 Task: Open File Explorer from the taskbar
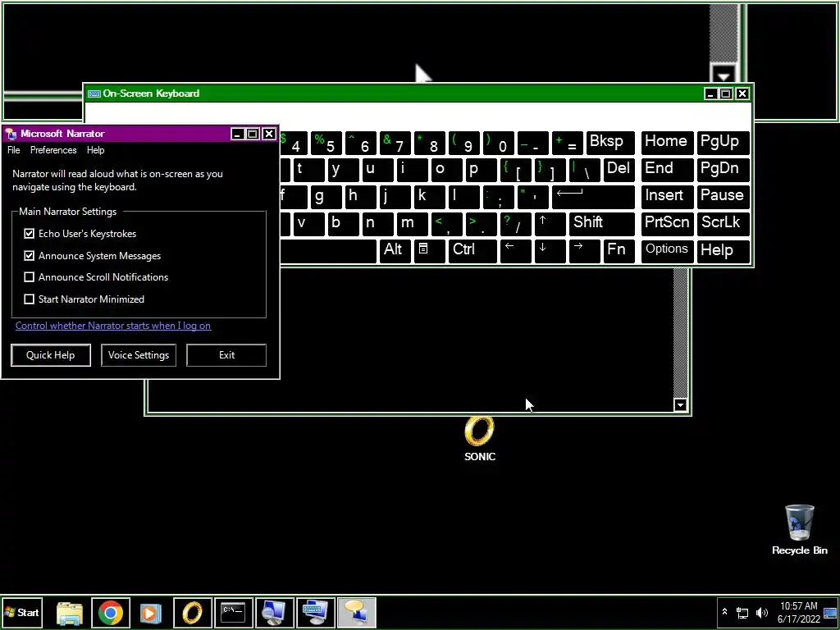coord(70,612)
